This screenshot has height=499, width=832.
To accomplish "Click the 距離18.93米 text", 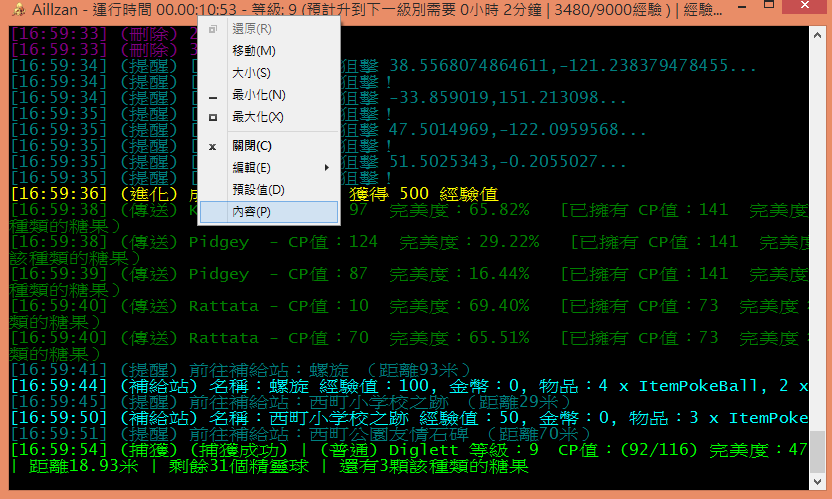I will pyautogui.click(x=83, y=466).
